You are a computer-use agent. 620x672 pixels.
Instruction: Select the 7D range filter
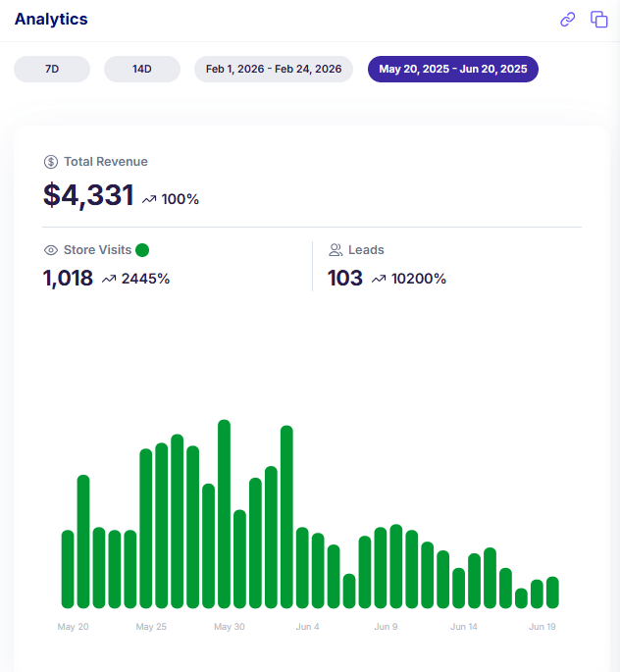tap(52, 69)
